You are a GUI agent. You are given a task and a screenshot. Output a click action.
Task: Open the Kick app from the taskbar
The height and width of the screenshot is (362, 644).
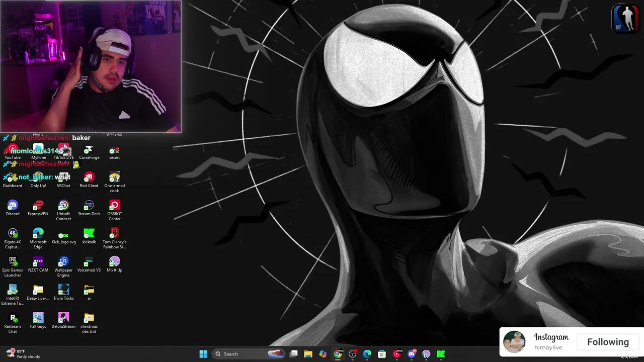pos(441,354)
